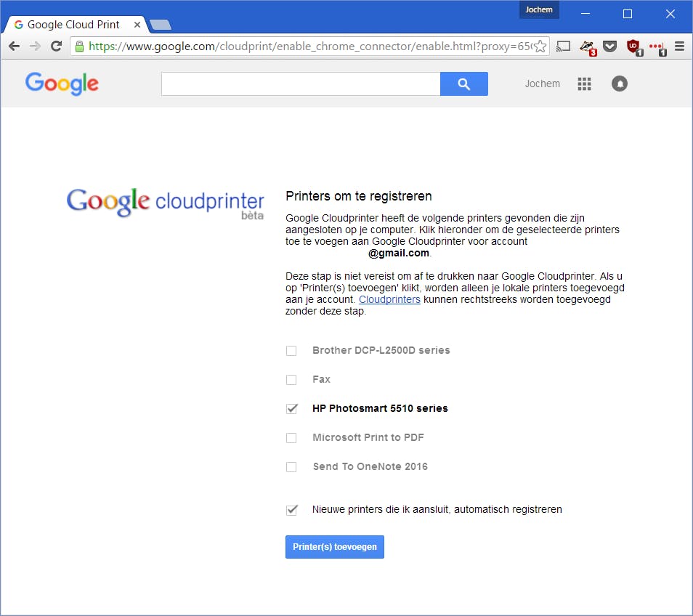The height and width of the screenshot is (616, 693).
Task: Bookmark page with star icon
Action: [x=540, y=46]
